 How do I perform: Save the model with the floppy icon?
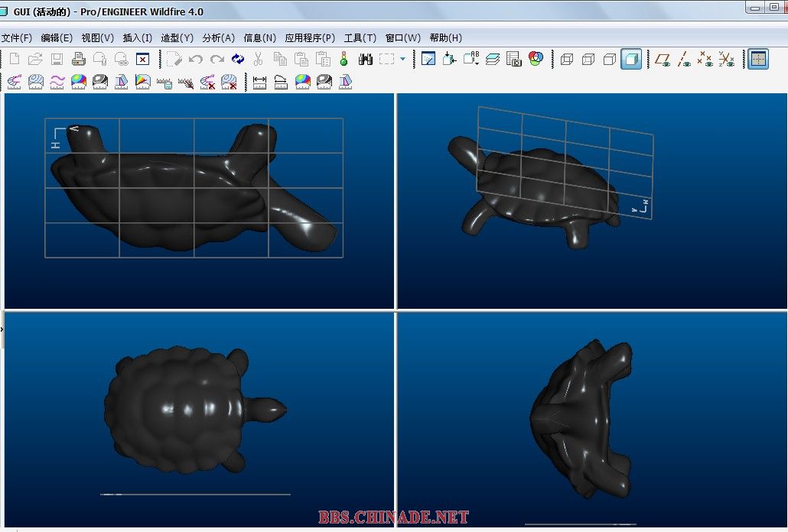(x=57, y=59)
